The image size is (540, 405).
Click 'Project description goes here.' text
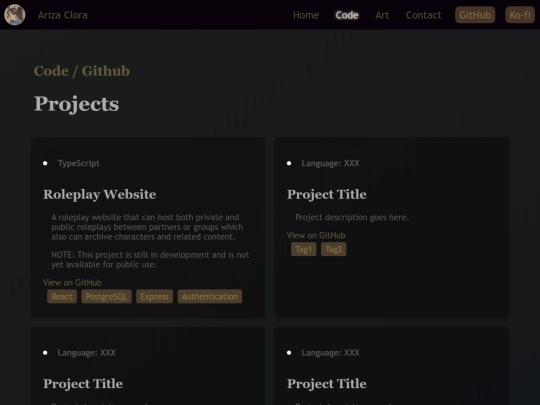352,217
